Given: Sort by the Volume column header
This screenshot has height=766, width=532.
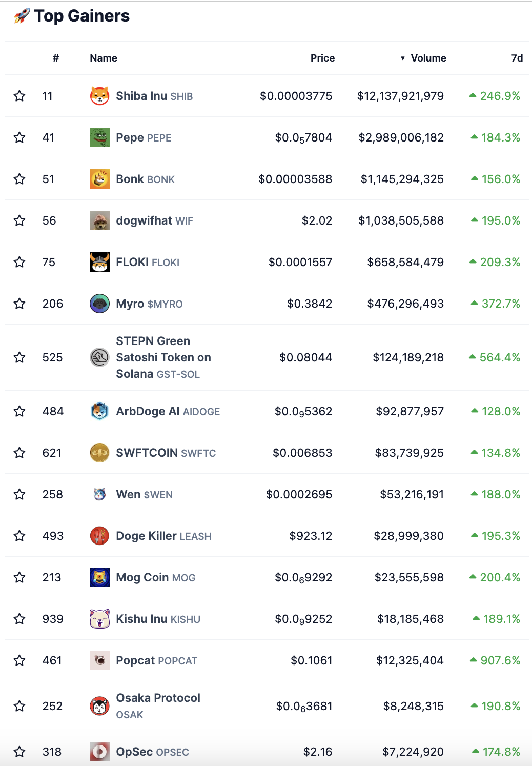Looking at the screenshot, I should (x=423, y=58).
